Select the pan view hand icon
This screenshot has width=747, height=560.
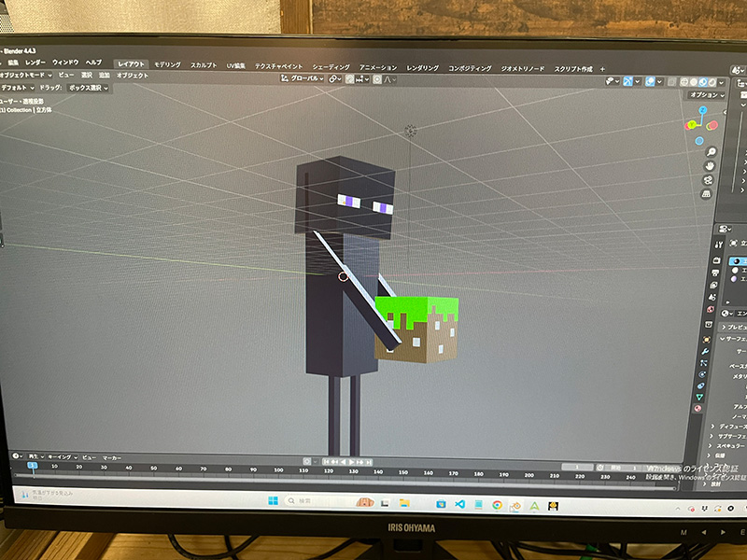(x=712, y=166)
